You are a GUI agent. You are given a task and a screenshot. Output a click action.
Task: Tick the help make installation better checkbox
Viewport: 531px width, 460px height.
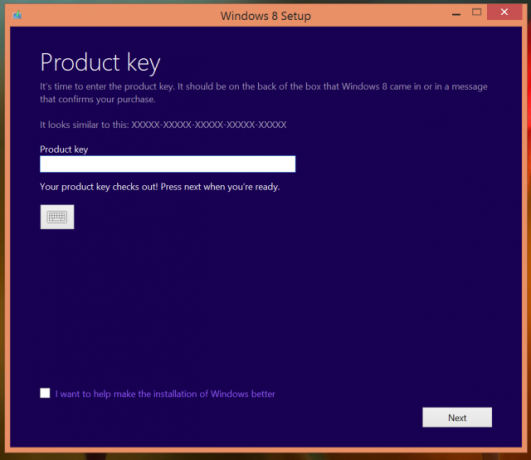[x=45, y=393]
